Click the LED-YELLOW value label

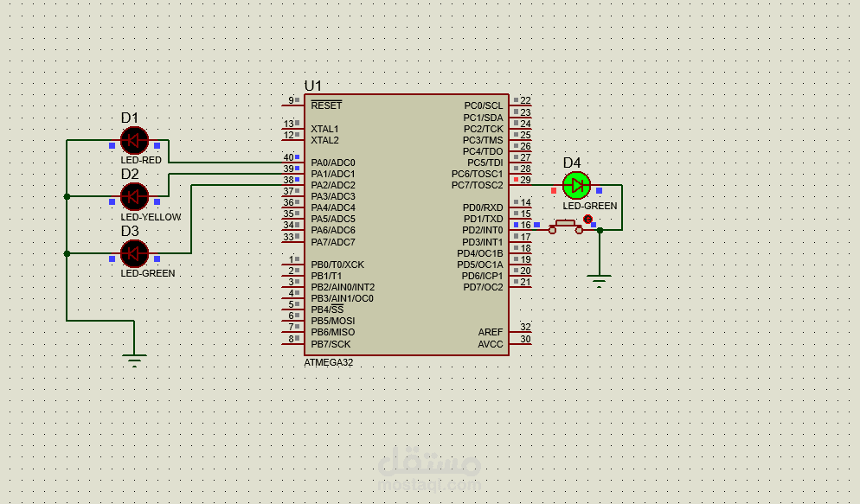point(151,217)
